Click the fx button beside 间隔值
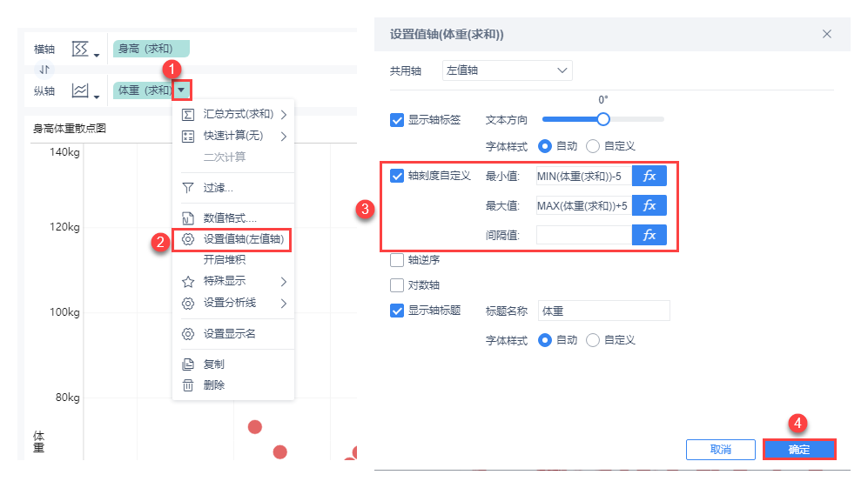868x488 pixels. coord(649,235)
